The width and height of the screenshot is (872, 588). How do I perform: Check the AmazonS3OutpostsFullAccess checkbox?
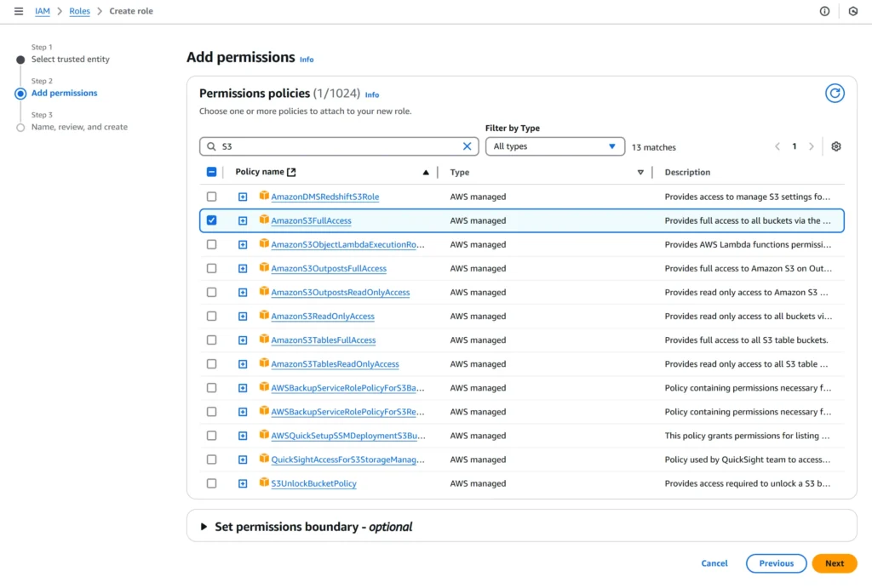pyautogui.click(x=211, y=268)
